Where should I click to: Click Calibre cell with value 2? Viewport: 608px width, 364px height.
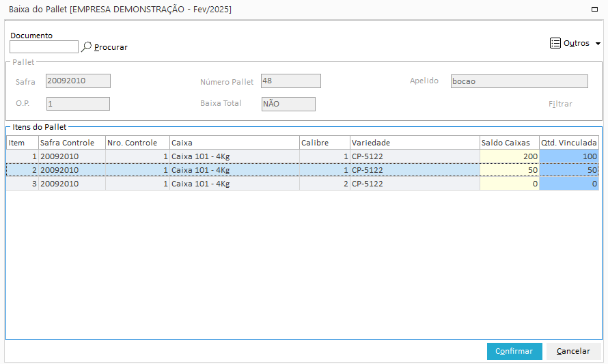click(325, 184)
